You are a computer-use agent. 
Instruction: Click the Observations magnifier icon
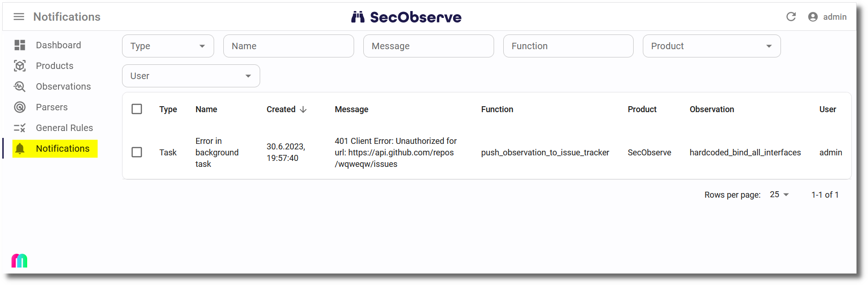click(x=20, y=86)
